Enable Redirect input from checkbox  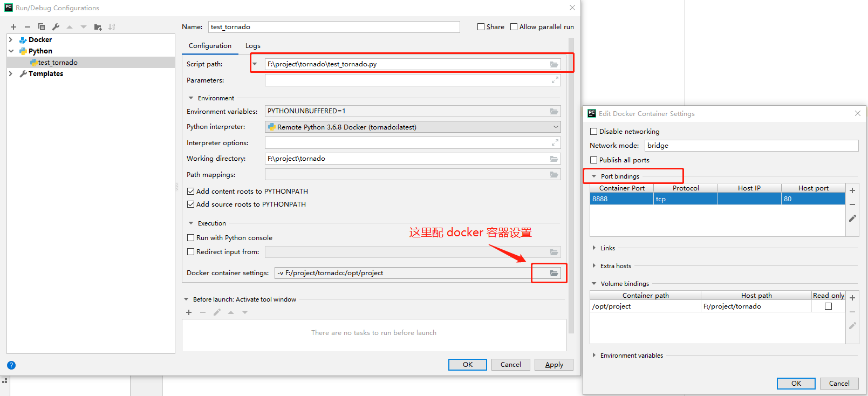click(x=190, y=252)
